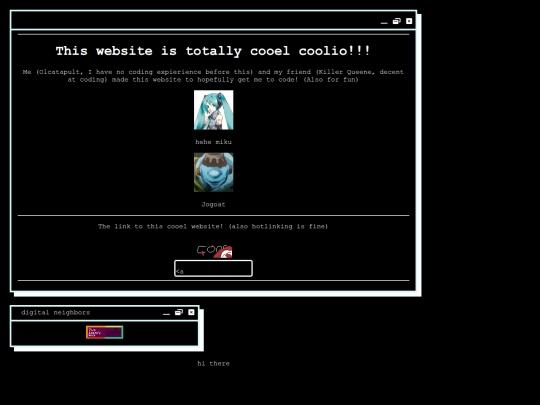Open the neighbor badge in digital neighbors
The image size is (540, 405).
[105, 332]
